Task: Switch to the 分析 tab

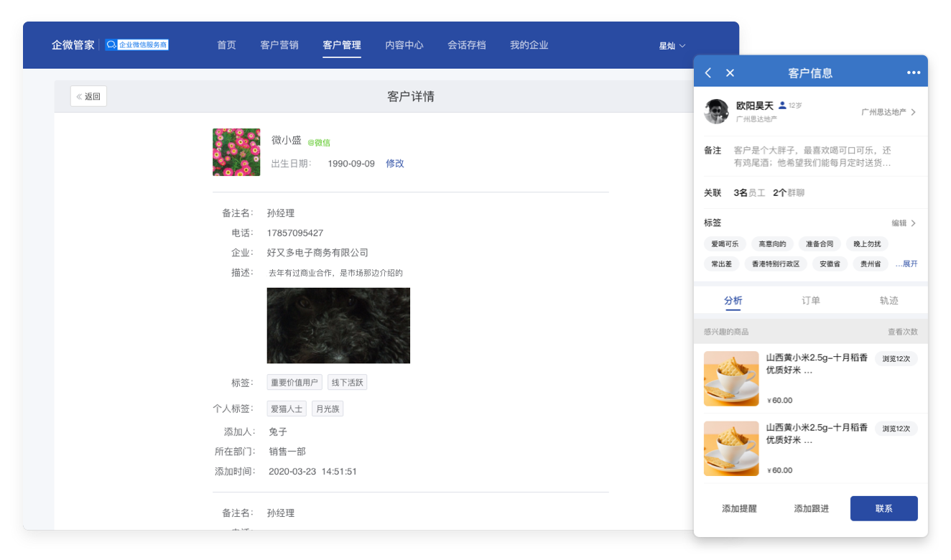Action: click(x=733, y=300)
